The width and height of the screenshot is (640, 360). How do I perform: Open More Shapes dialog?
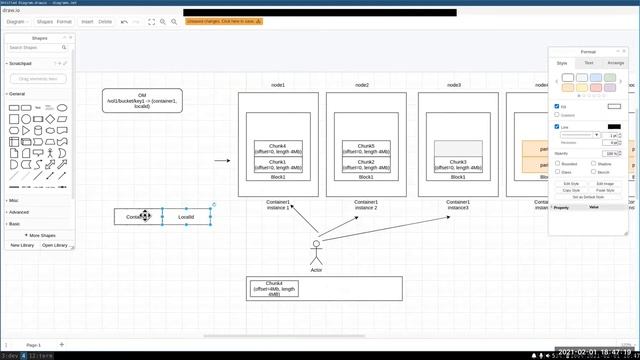(x=40, y=236)
